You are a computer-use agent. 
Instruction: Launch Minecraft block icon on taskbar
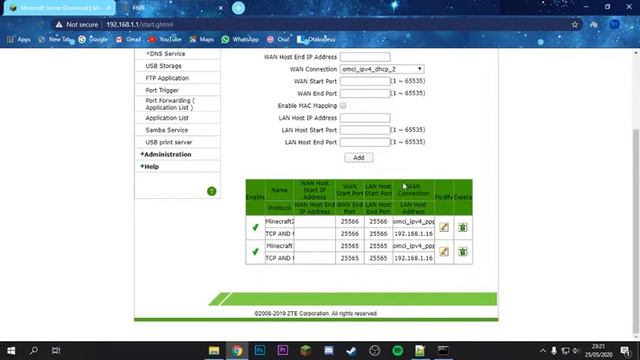tap(305, 351)
